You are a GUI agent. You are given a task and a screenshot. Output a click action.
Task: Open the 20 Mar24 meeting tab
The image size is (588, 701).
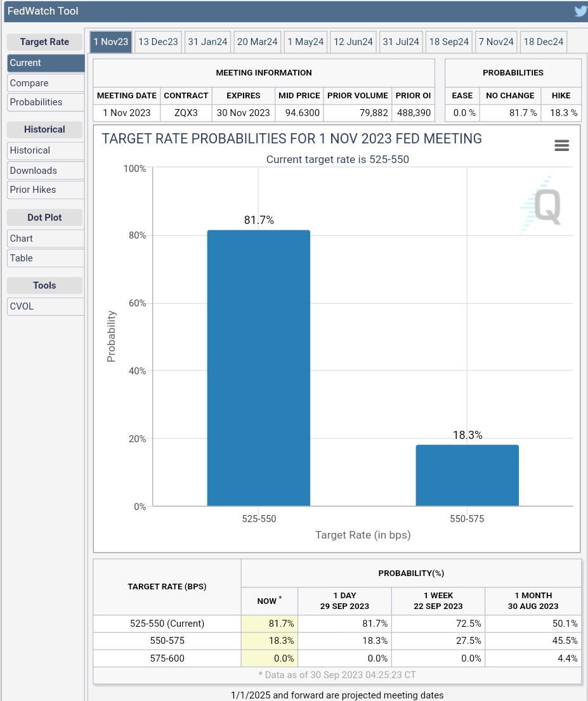click(257, 42)
